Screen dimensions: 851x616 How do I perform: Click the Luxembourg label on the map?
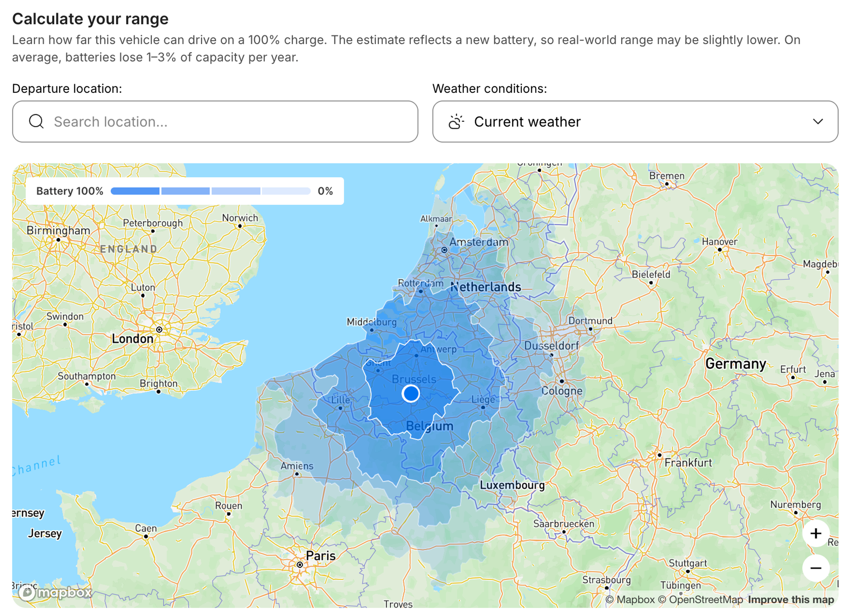pyautogui.click(x=512, y=485)
